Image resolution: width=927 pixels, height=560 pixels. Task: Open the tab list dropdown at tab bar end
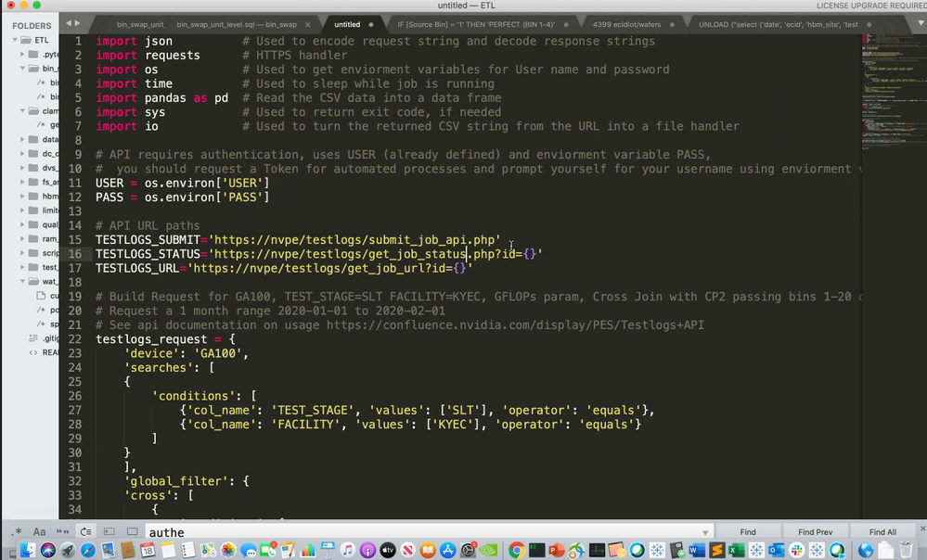click(920, 23)
